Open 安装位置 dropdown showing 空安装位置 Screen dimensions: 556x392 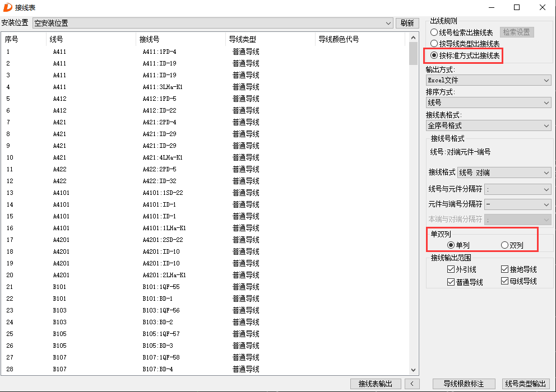coord(213,23)
